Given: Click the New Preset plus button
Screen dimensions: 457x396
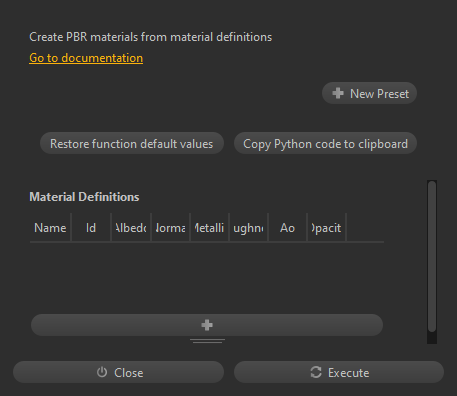Looking at the screenshot, I should (x=369, y=93).
